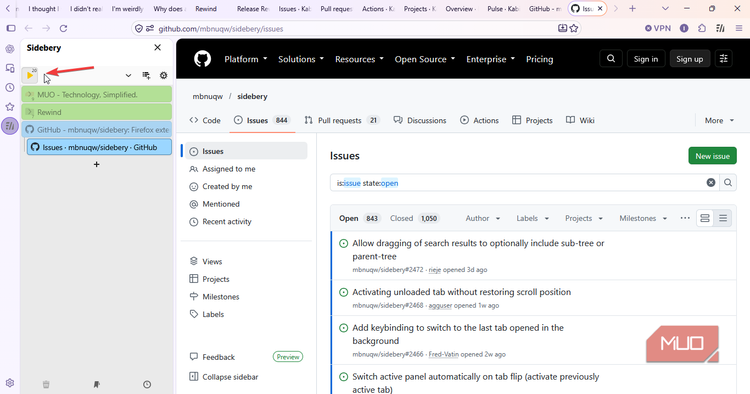The image size is (750, 394).
Task: Open Platform dropdown menu
Action: pos(246,59)
